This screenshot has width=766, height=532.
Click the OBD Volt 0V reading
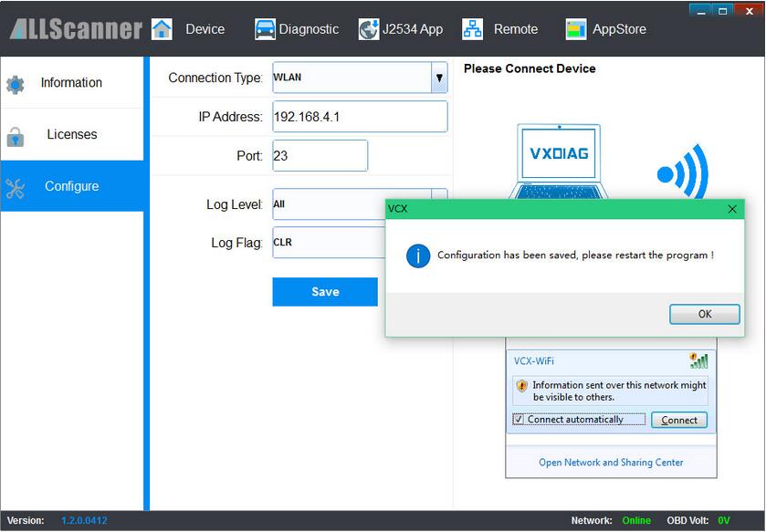click(723, 521)
